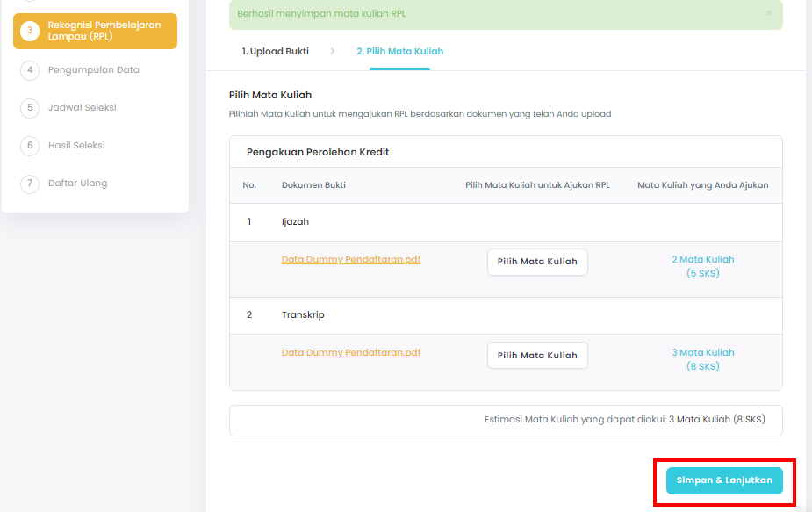The width and height of the screenshot is (812, 512).
Task: Dismiss the green success notification
Action: (x=769, y=13)
